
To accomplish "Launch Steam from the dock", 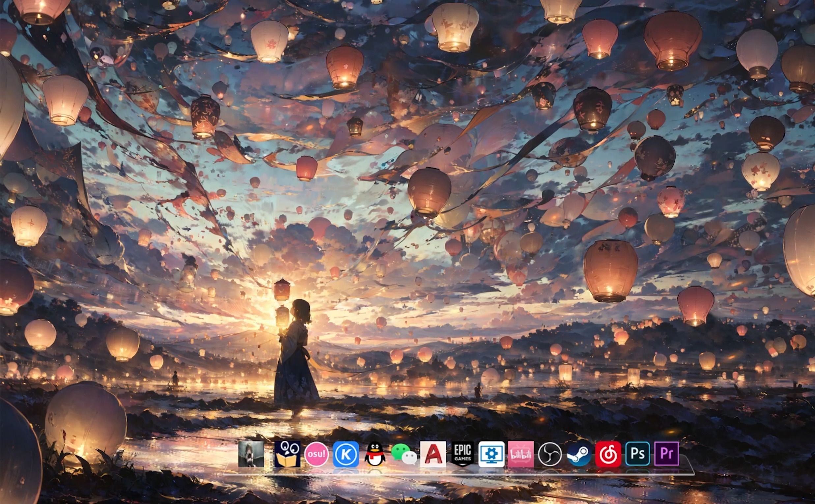I will (579, 454).
